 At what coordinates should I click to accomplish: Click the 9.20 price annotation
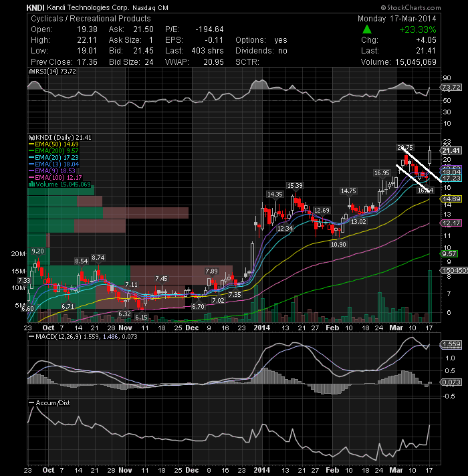click(37, 251)
